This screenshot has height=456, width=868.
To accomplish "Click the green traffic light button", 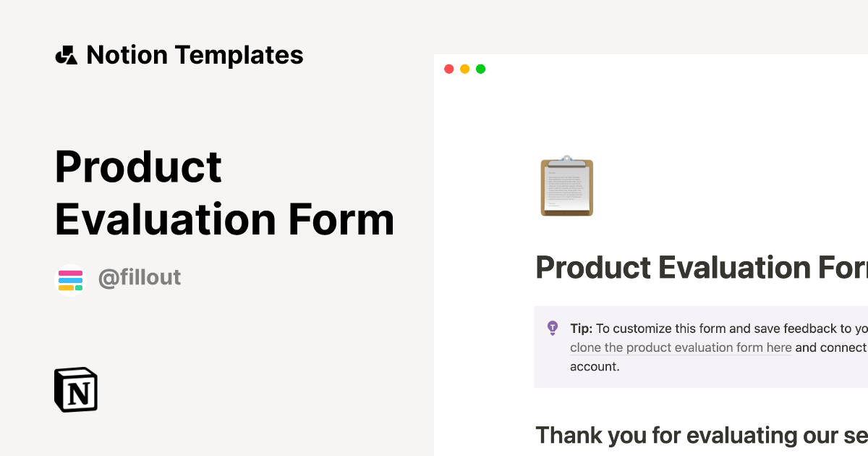I will coord(480,69).
